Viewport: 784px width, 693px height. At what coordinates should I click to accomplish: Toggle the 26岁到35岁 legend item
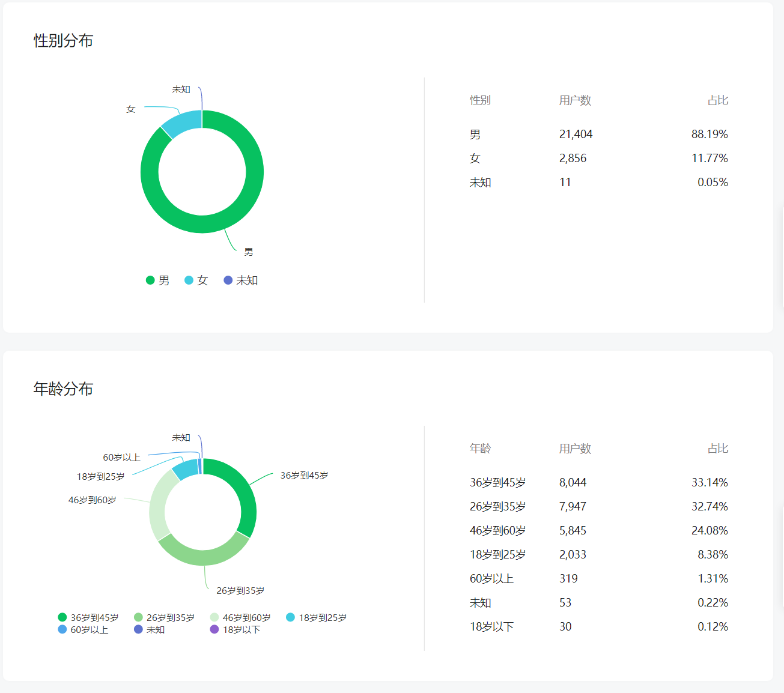(x=165, y=617)
